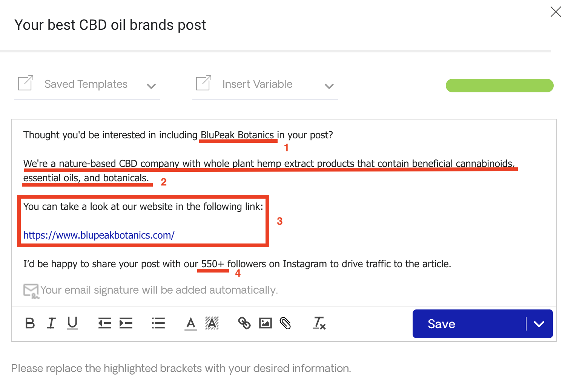Image resolution: width=568 pixels, height=392 pixels.
Task: Click the Saved Templates popout icon
Action: click(x=26, y=83)
